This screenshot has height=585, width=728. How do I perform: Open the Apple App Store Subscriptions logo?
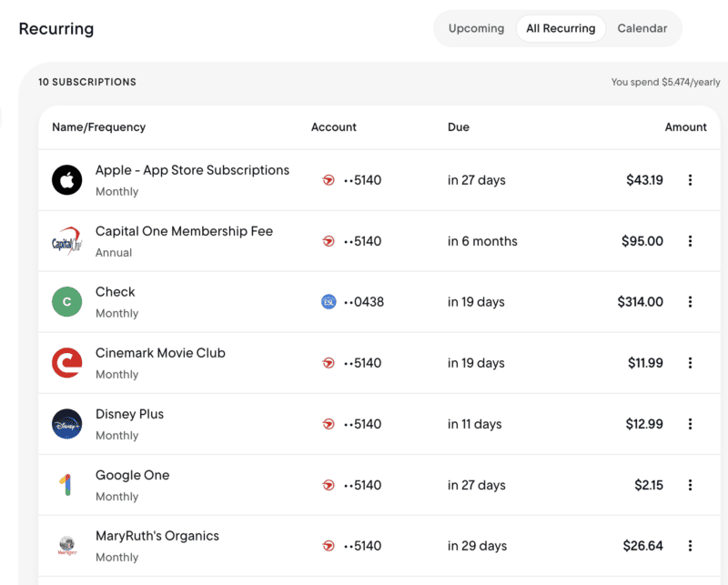(66, 179)
